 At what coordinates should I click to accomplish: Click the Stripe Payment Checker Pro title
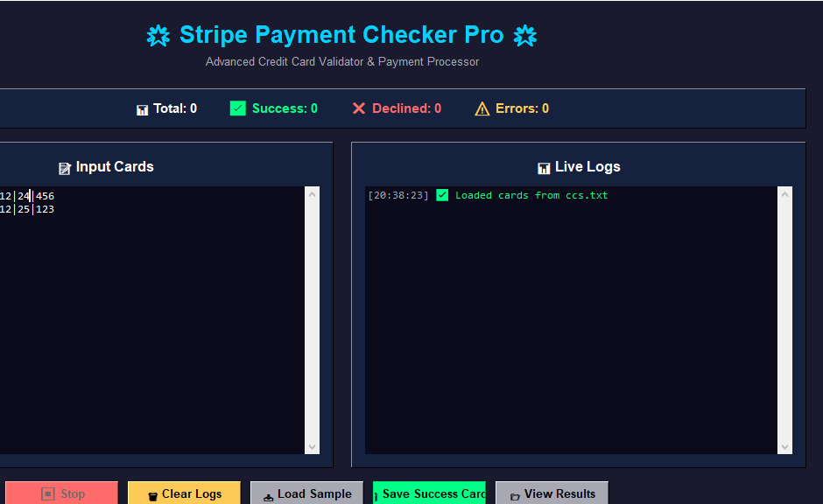pos(341,35)
